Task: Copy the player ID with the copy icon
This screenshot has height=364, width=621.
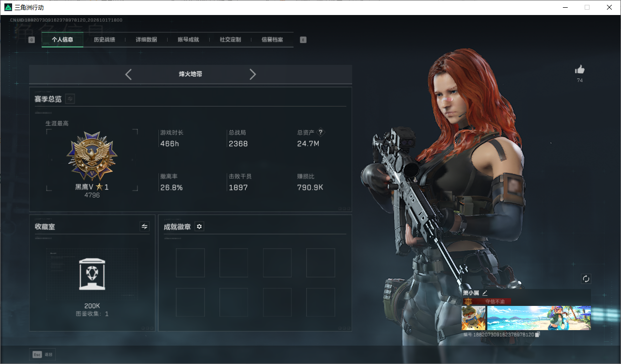Action: click(x=538, y=334)
